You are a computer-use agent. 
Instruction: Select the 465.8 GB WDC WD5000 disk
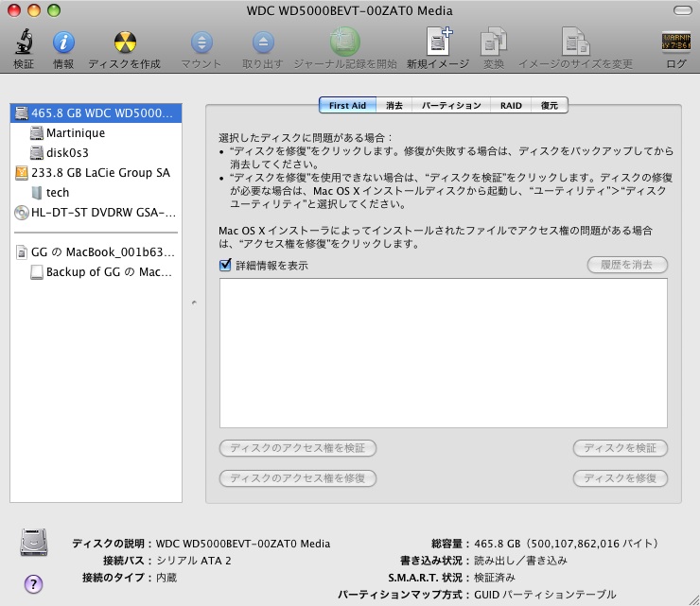pyautogui.click(x=96, y=113)
